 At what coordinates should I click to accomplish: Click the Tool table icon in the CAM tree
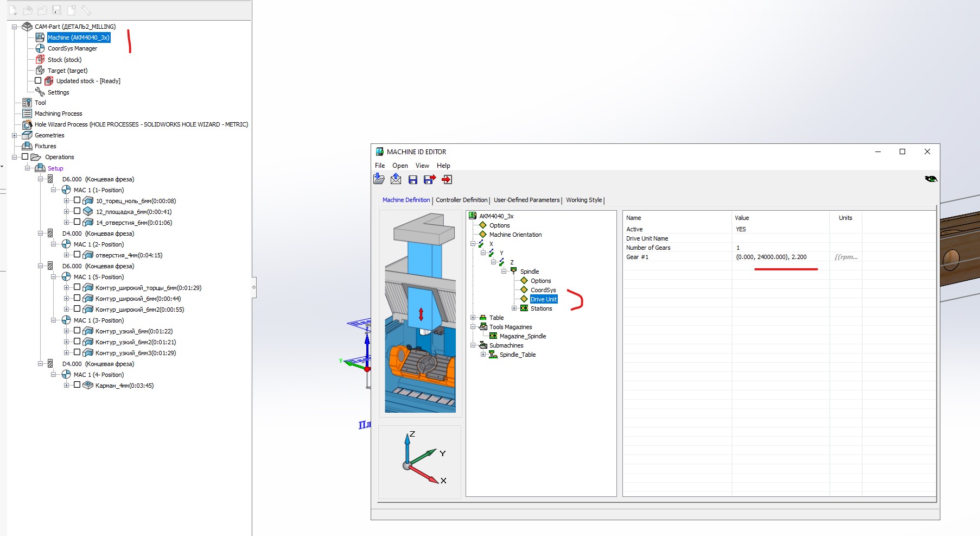(27, 103)
